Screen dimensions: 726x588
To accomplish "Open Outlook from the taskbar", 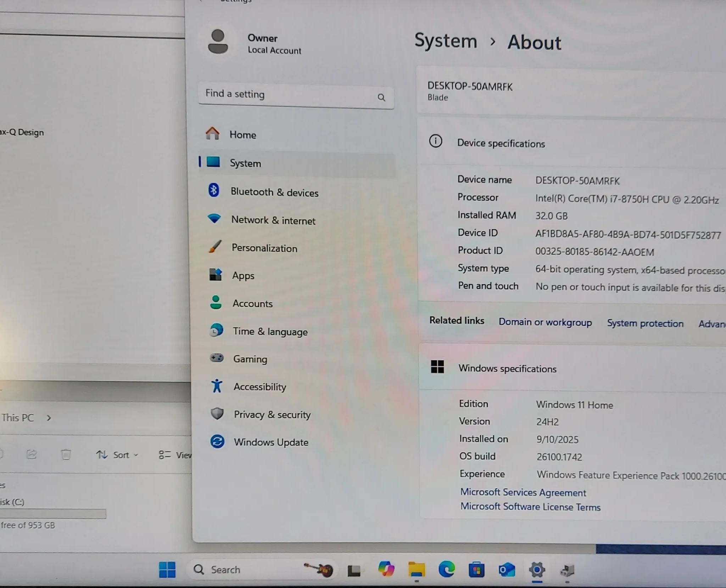I will coord(507,570).
